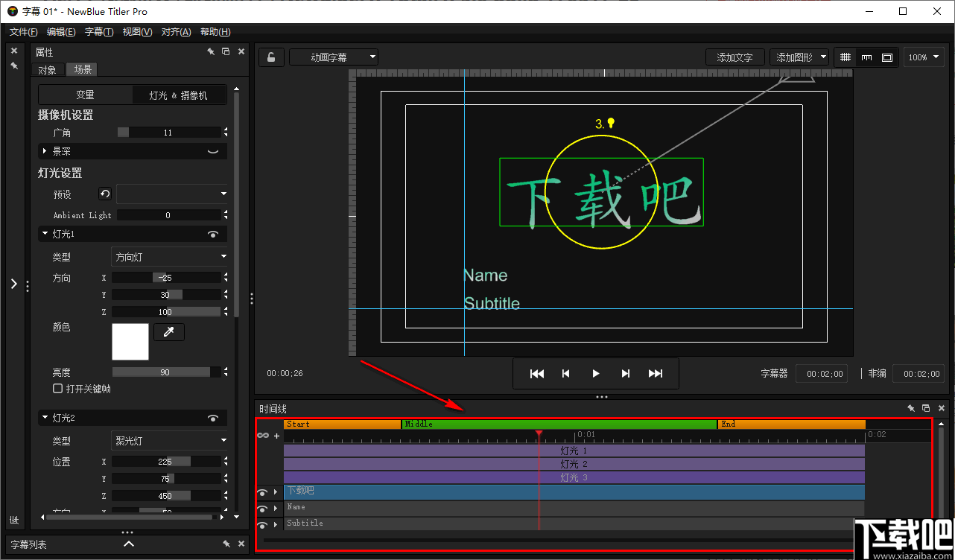Switch to the 对象 tab
The image size is (955, 560).
[47, 69]
